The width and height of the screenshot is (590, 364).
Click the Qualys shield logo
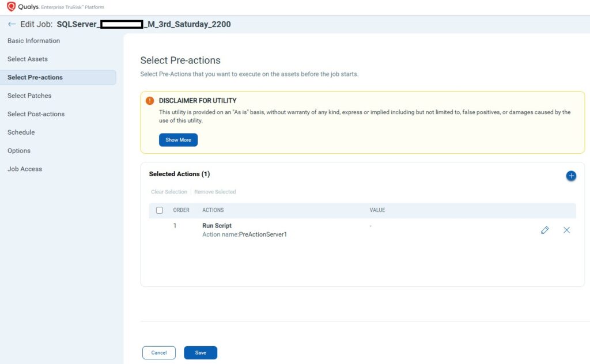click(x=11, y=7)
